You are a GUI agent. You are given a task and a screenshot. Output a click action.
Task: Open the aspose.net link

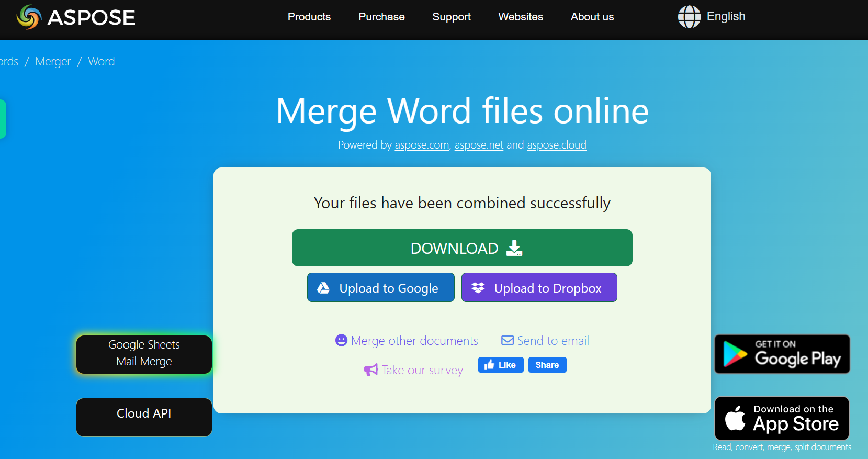[479, 145]
